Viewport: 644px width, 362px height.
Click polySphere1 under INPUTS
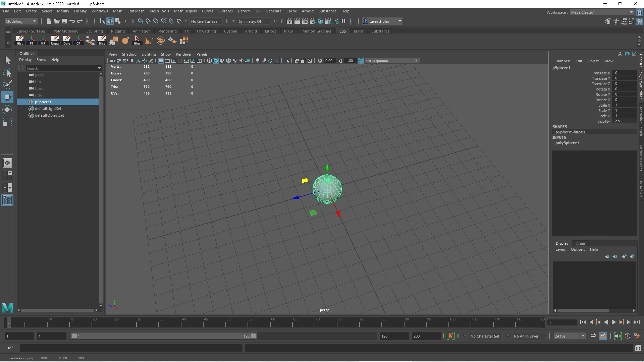point(568,143)
